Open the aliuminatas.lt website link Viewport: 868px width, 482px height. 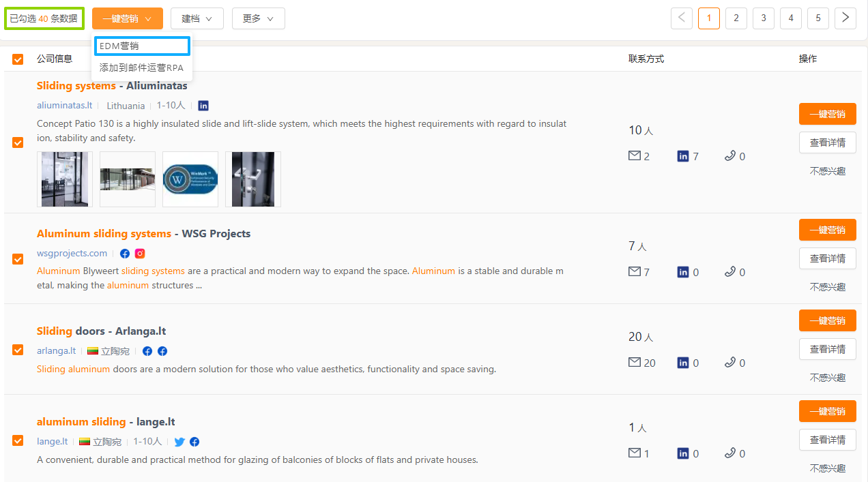point(64,106)
